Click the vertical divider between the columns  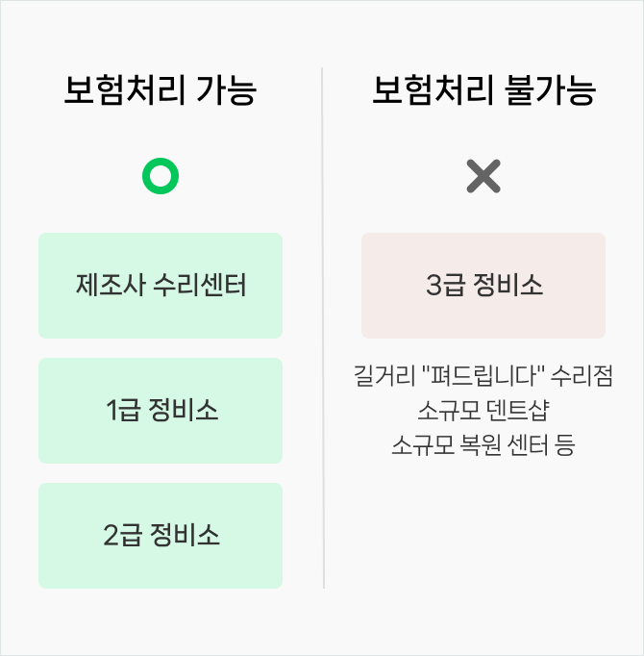(x=323, y=328)
